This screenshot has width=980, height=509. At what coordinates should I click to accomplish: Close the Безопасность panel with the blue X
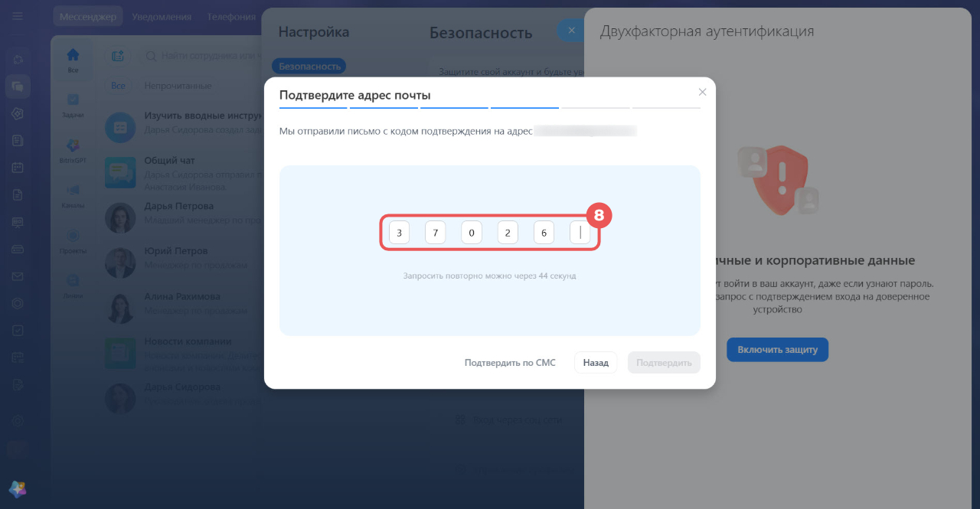point(570,31)
